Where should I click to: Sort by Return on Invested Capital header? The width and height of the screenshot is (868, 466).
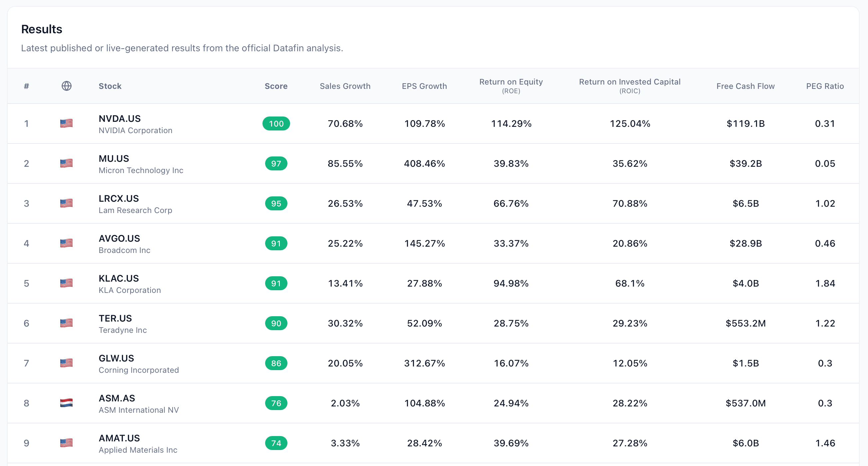(630, 86)
